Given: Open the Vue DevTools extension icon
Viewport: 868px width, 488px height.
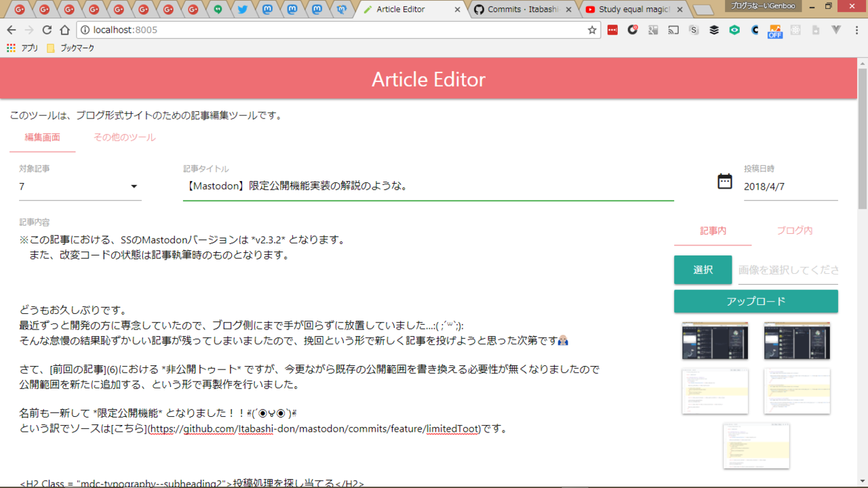Looking at the screenshot, I should coord(836,30).
